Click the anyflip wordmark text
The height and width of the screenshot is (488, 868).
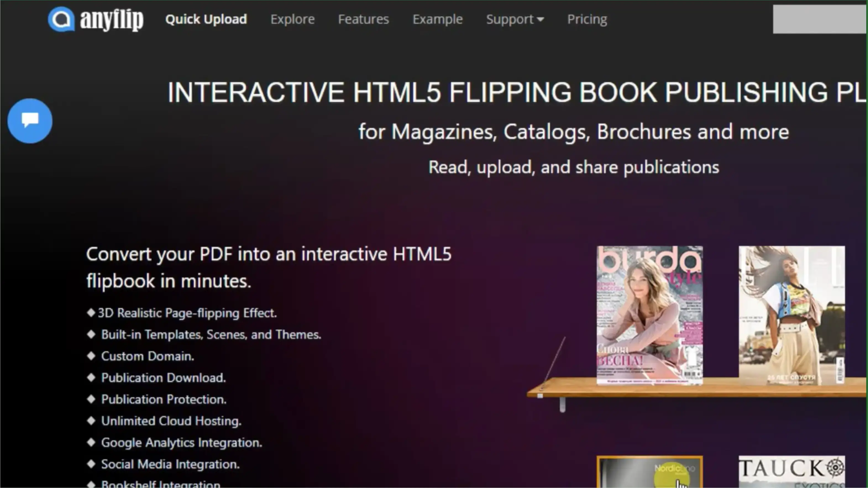click(x=112, y=20)
